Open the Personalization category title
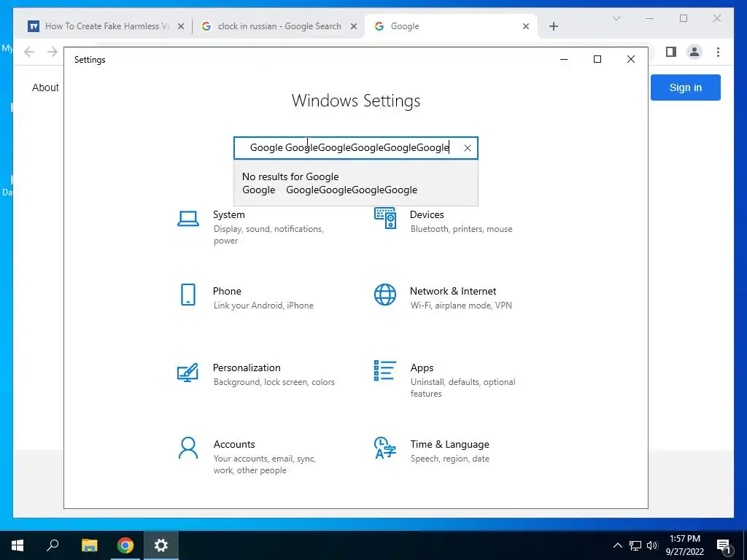Image resolution: width=747 pixels, height=560 pixels. coord(247,368)
